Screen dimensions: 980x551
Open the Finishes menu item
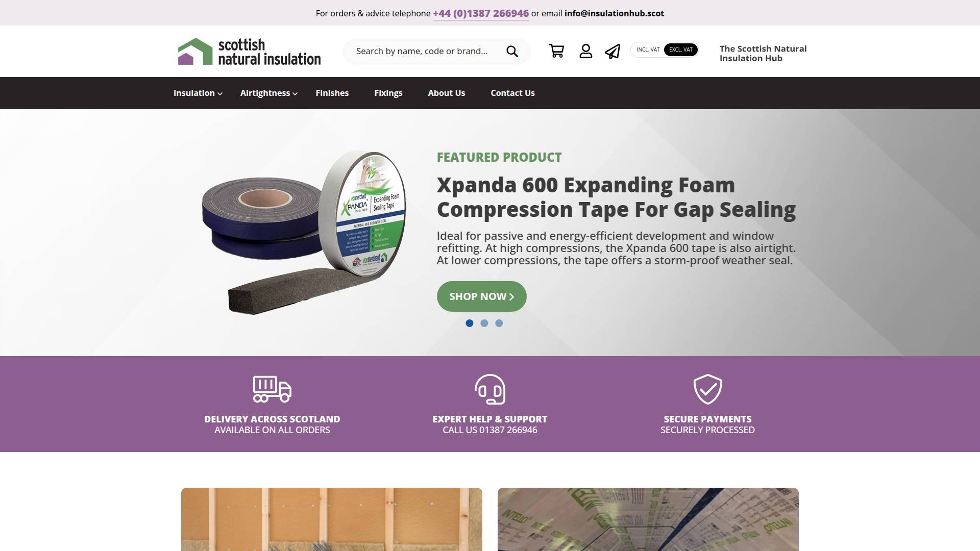(332, 93)
